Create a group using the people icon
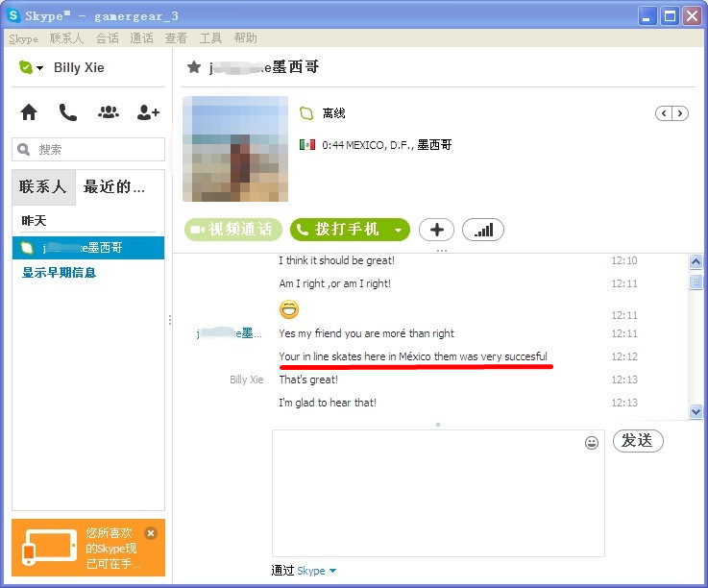Viewport: 708px width, 588px height. click(109, 112)
